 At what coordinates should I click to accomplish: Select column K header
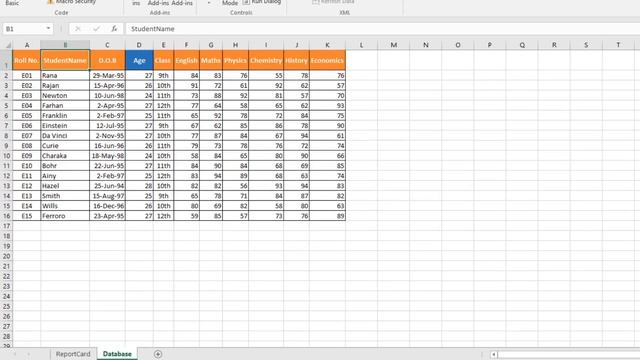(327, 45)
